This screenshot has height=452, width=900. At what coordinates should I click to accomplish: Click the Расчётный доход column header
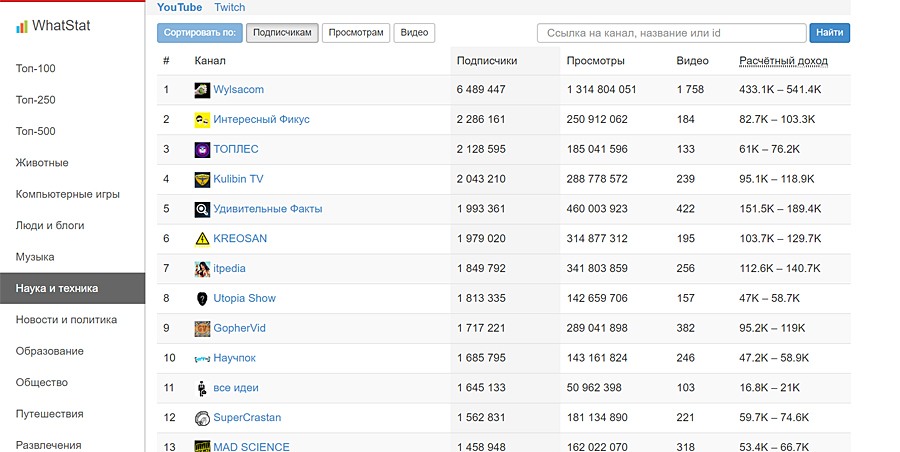pyautogui.click(x=783, y=61)
